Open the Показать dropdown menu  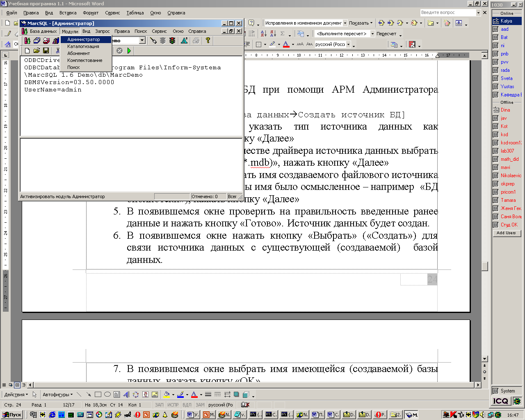(x=361, y=23)
